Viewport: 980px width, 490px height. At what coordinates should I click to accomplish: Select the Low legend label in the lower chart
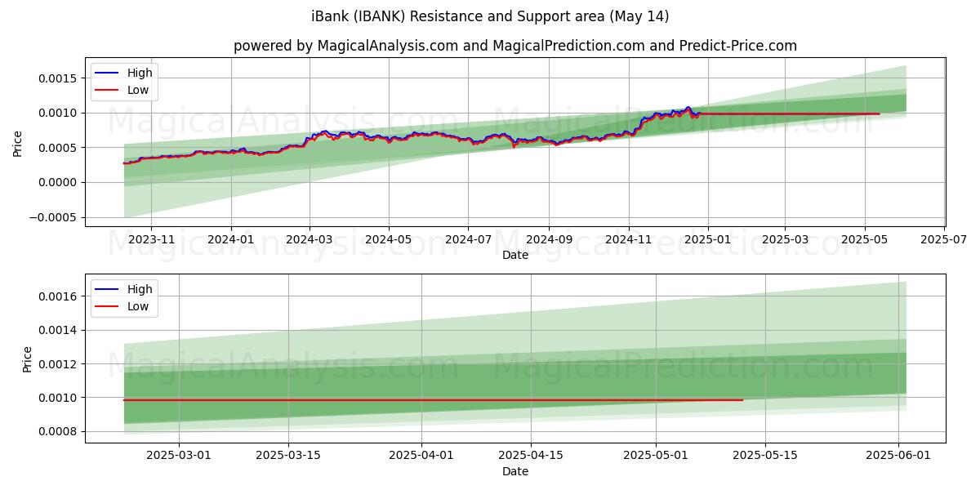point(138,307)
